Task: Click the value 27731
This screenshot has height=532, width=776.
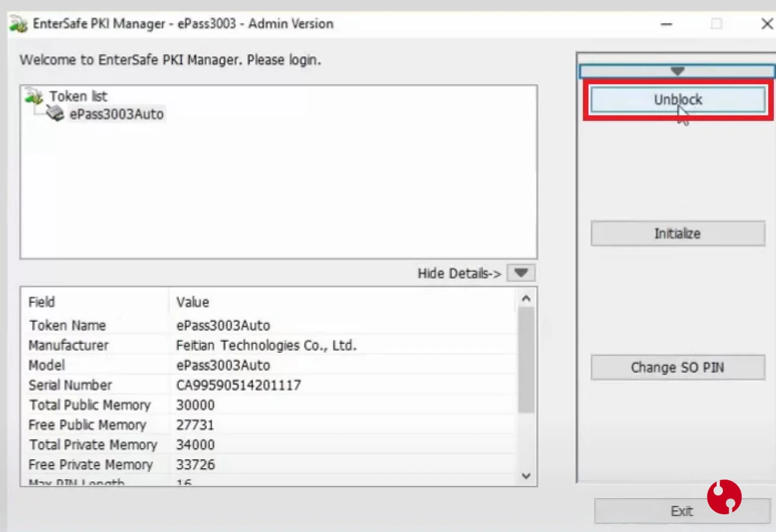Action: click(195, 425)
